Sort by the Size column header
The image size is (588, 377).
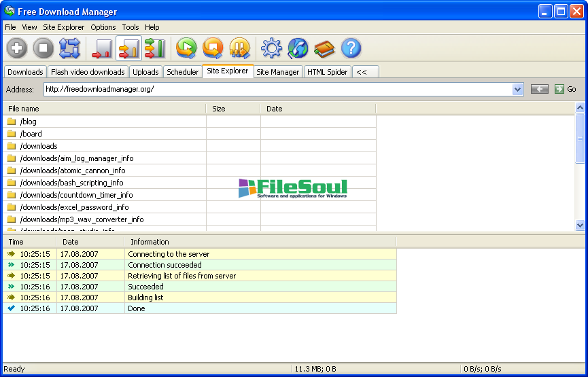tap(233, 109)
